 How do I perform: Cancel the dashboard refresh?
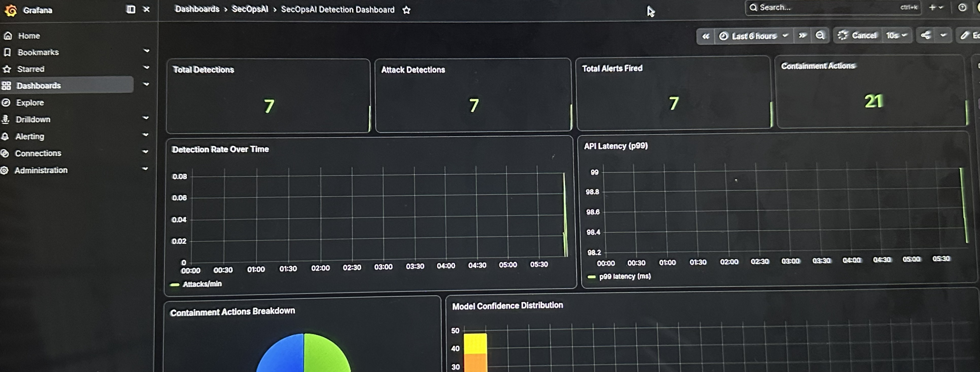(x=857, y=36)
